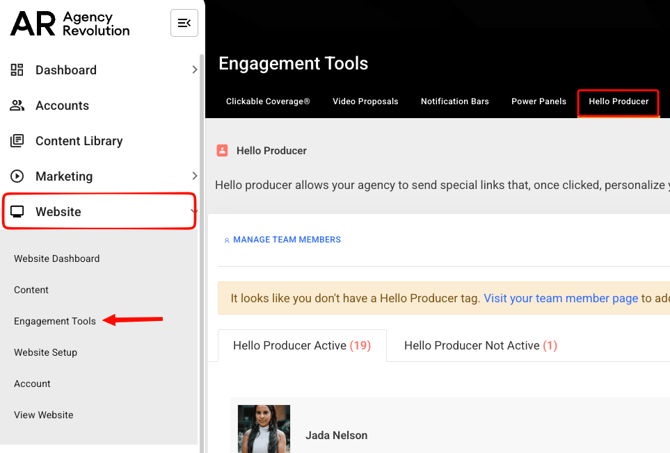Collapse the sidebar with the menu toggle icon

tap(184, 23)
